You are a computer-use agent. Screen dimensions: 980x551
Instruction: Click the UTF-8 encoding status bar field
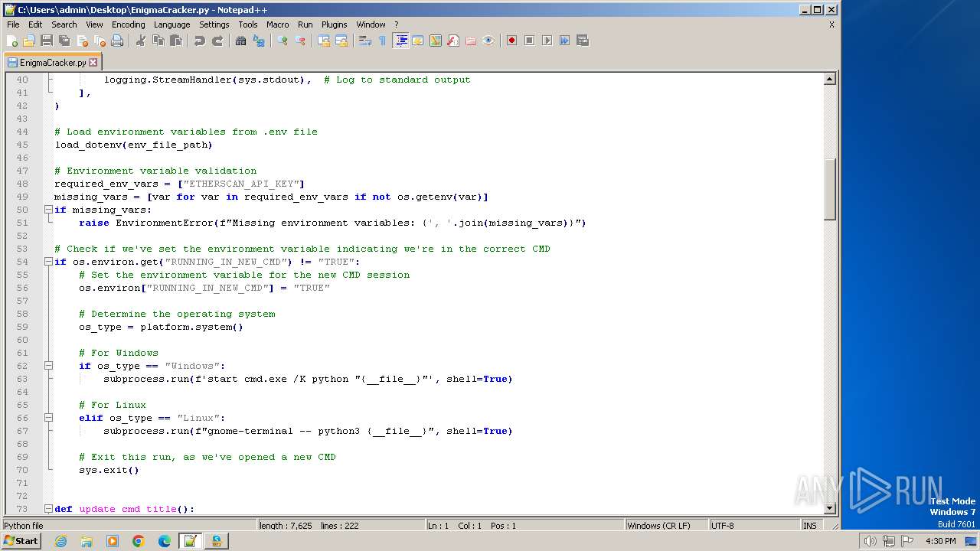pos(754,526)
